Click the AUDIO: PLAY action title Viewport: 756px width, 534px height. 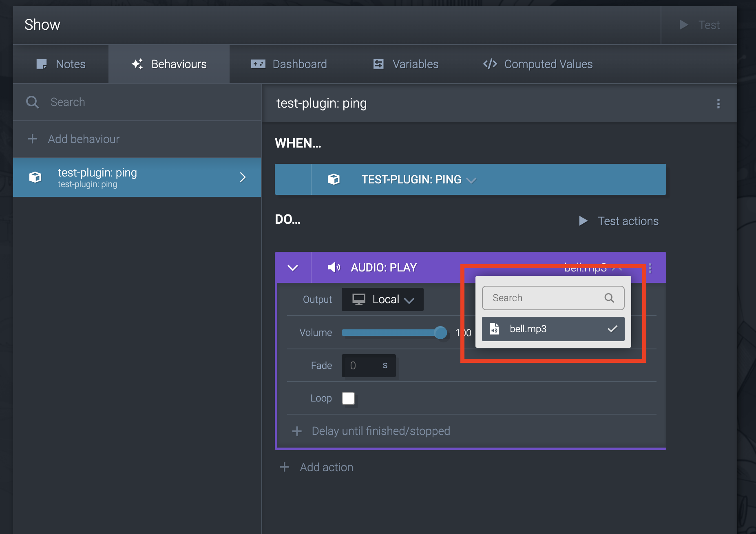[x=384, y=267]
